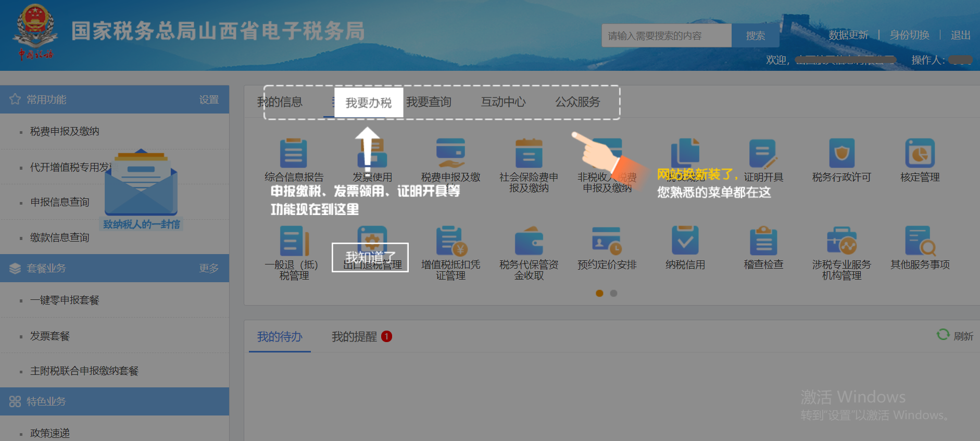This screenshot has height=441, width=980.
Task: Switch to the 互动中心 tab
Action: click(503, 102)
